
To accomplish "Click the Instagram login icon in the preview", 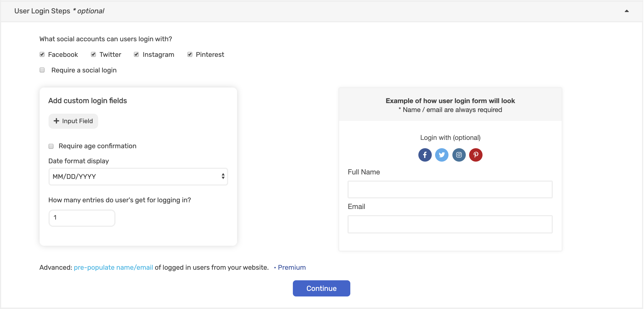I will click(459, 155).
